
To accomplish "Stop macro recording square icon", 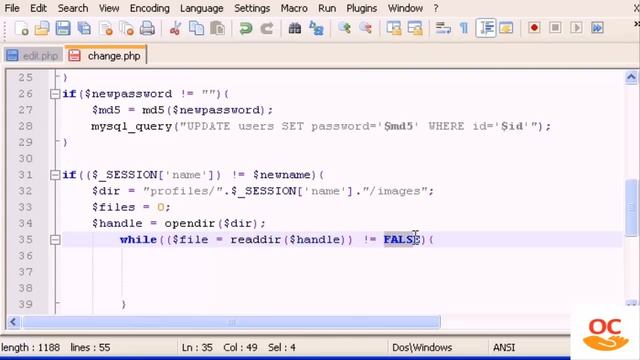I will tap(555, 28).
